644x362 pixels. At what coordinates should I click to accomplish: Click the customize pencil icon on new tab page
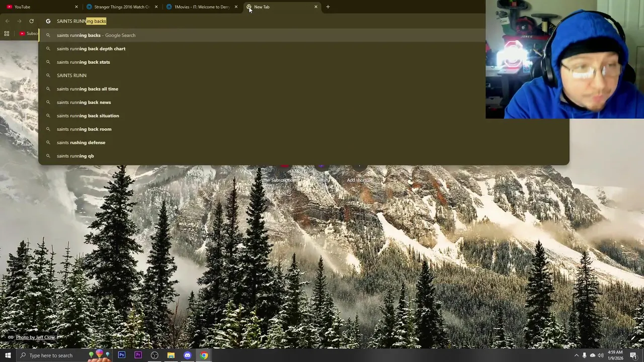(633, 337)
